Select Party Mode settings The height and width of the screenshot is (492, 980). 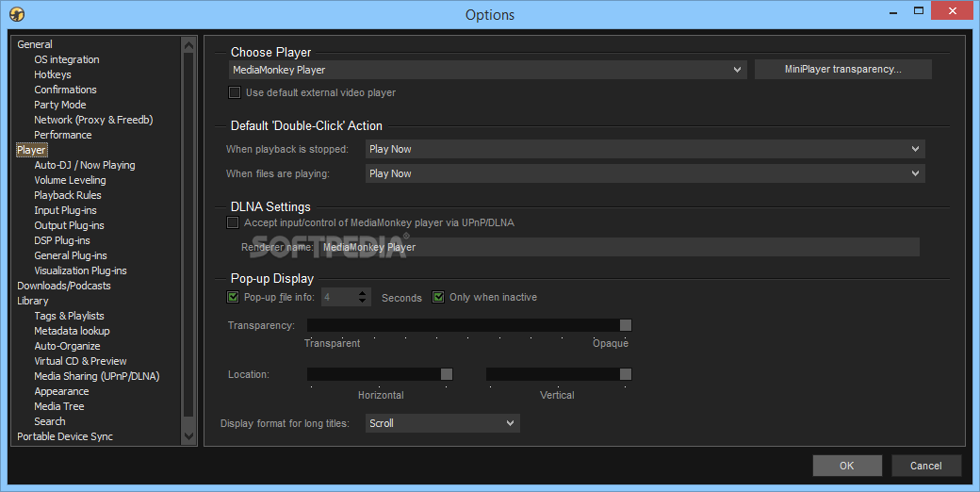[60, 105]
